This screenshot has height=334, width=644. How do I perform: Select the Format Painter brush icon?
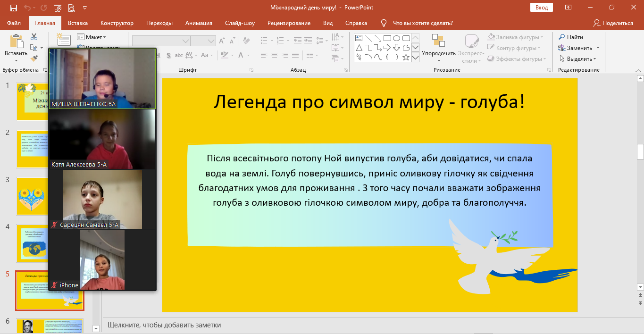(34, 58)
